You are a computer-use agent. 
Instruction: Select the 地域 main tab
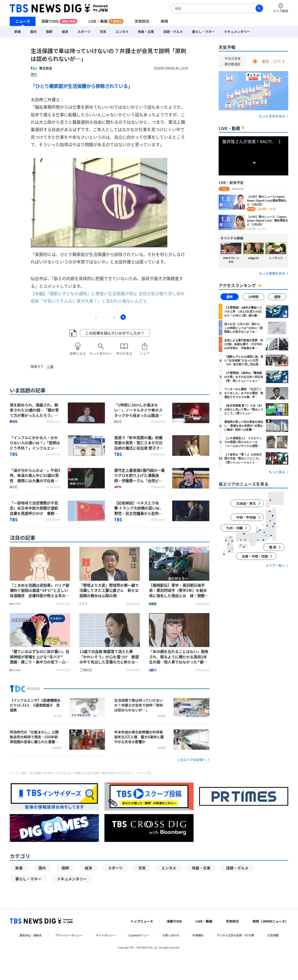pos(164,21)
